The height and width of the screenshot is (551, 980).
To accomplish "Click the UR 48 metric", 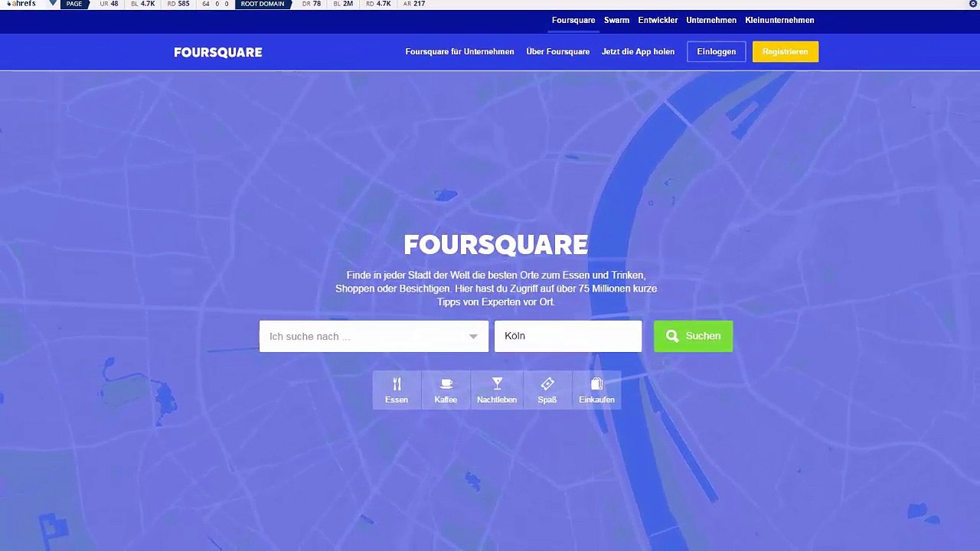I will 109,4.
